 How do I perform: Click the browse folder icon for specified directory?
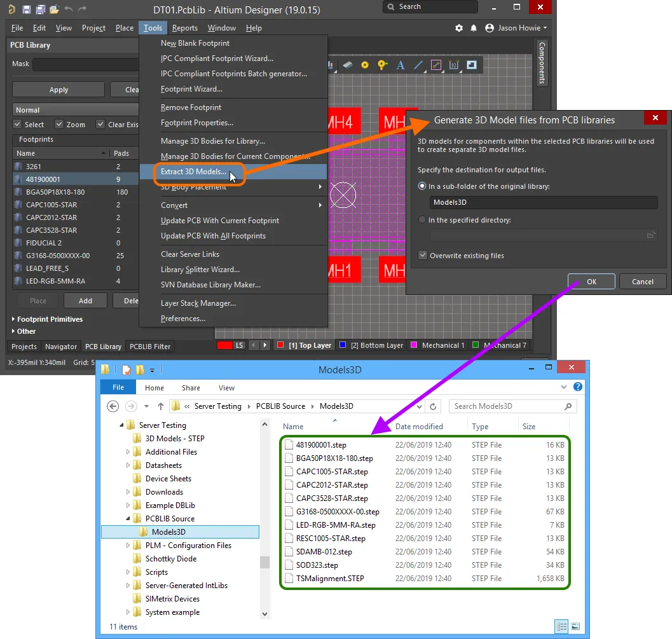point(650,235)
